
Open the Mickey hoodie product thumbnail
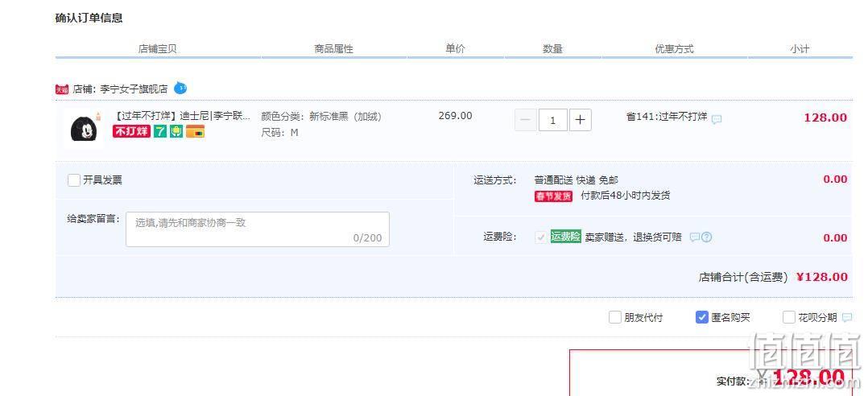tap(84, 128)
